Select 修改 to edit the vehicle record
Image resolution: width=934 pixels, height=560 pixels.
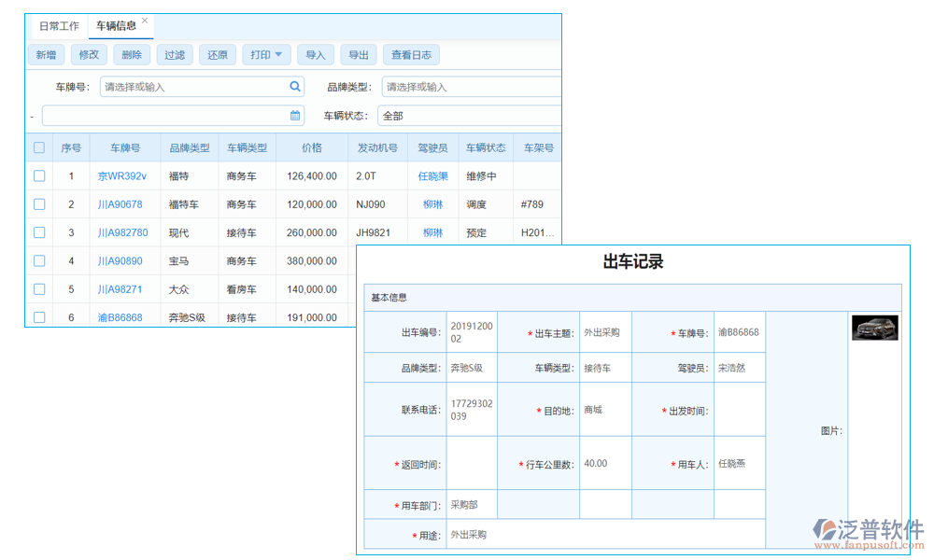point(89,54)
